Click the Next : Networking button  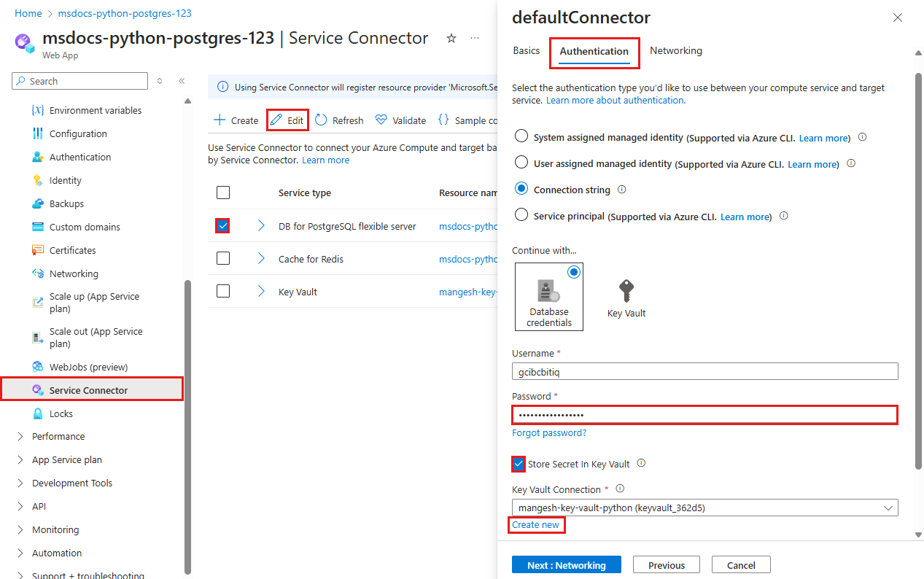[566, 564]
